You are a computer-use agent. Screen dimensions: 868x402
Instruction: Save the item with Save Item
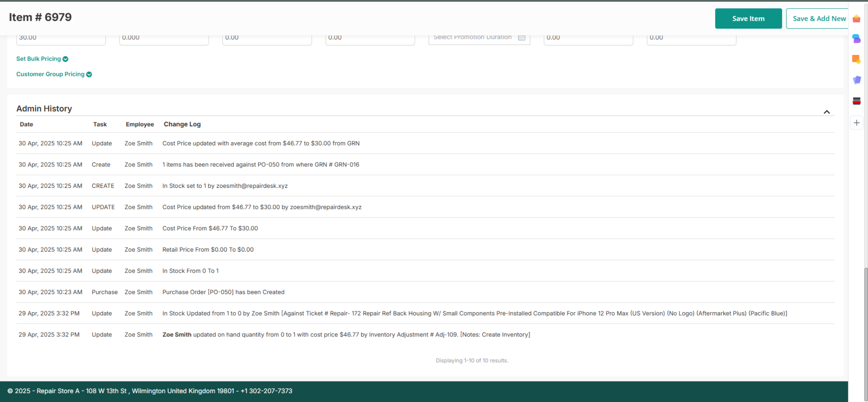748,19
